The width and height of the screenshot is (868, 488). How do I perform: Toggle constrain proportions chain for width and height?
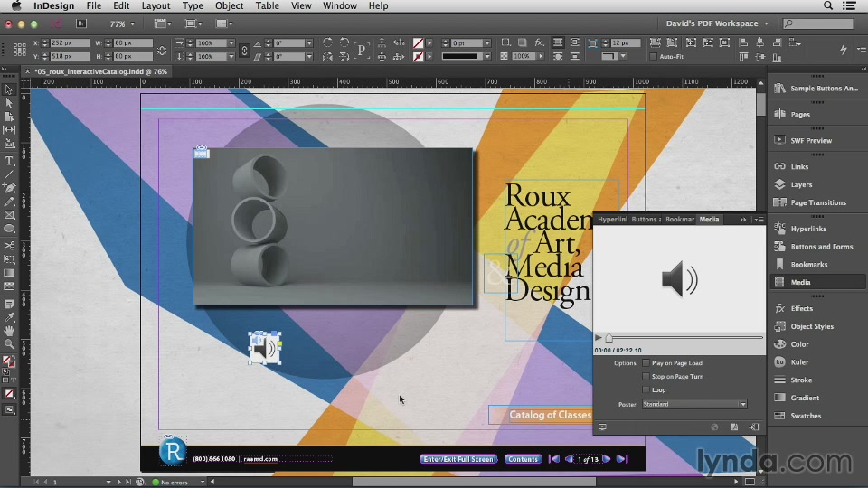click(x=162, y=50)
